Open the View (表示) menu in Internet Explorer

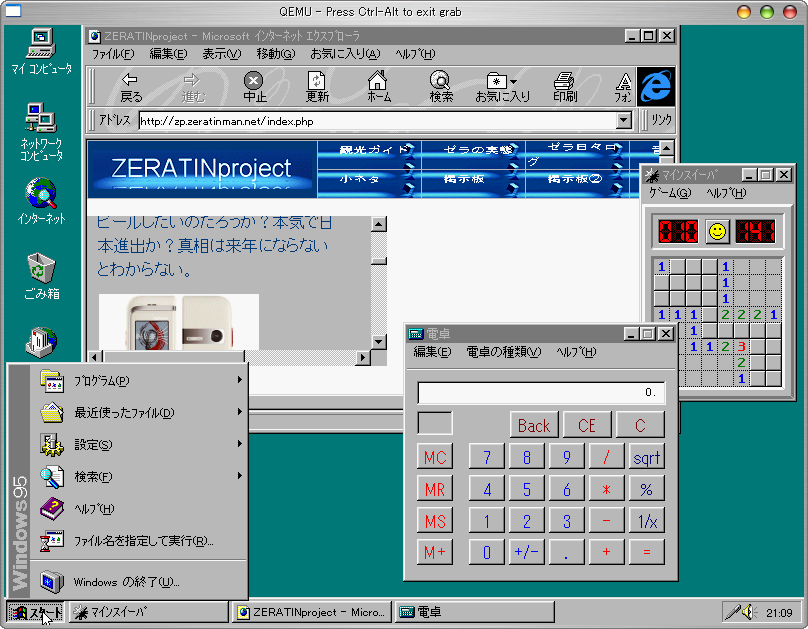point(222,54)
